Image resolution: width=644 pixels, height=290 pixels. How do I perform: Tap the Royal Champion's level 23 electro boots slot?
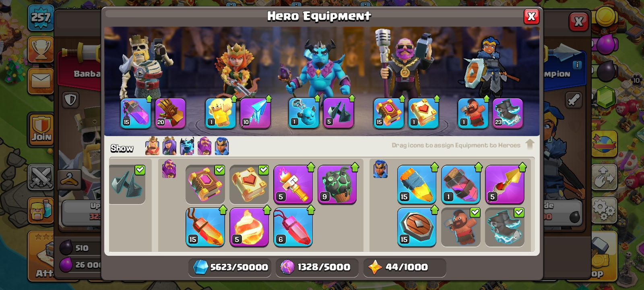coord(508,113)
